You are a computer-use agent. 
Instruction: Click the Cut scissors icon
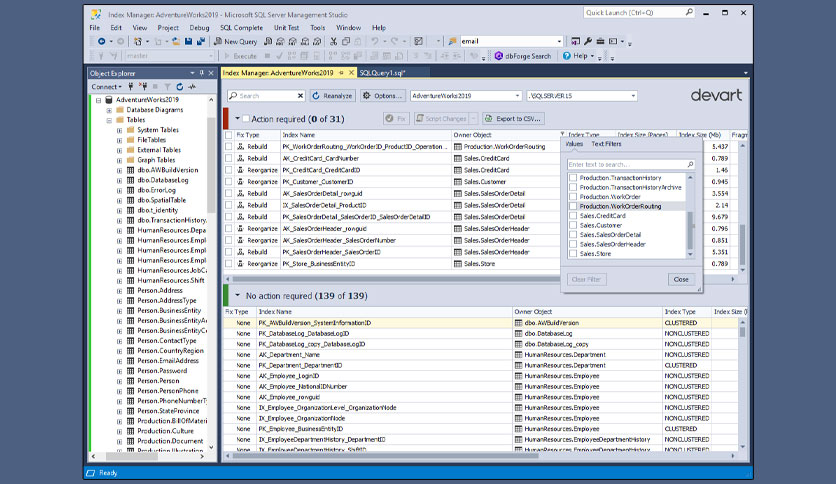point(333,41)
